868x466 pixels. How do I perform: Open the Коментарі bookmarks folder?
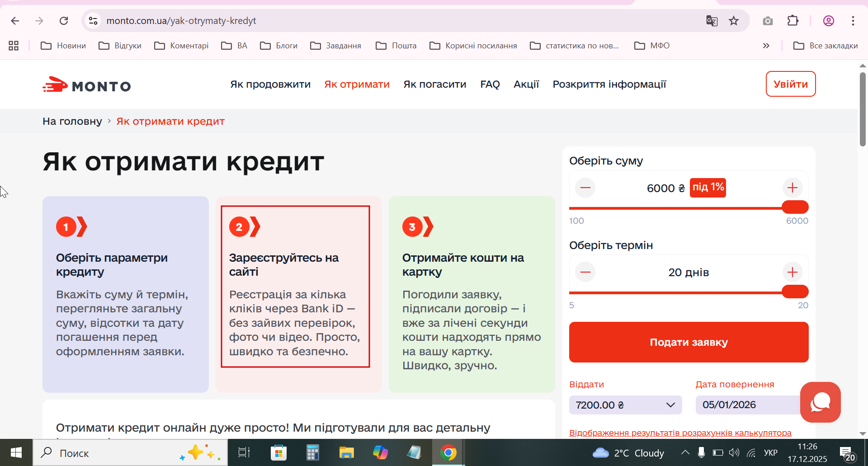[x=181, y=46]
